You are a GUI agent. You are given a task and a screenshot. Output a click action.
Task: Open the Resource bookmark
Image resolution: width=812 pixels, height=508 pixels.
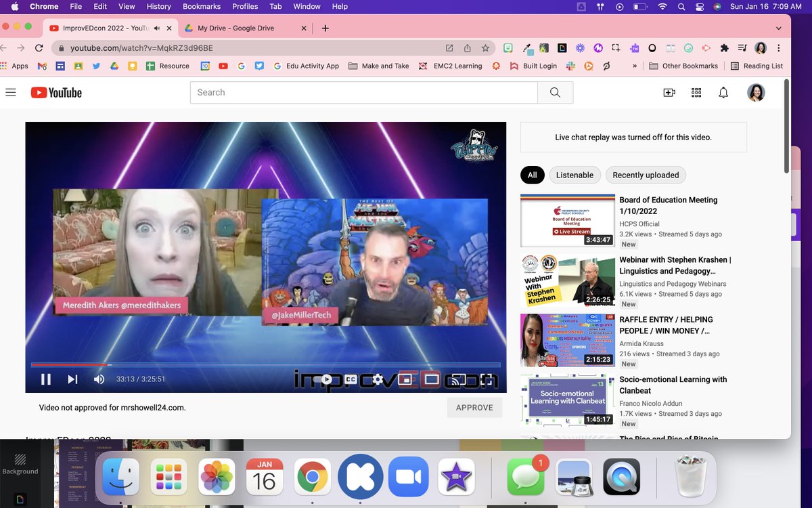168,66
